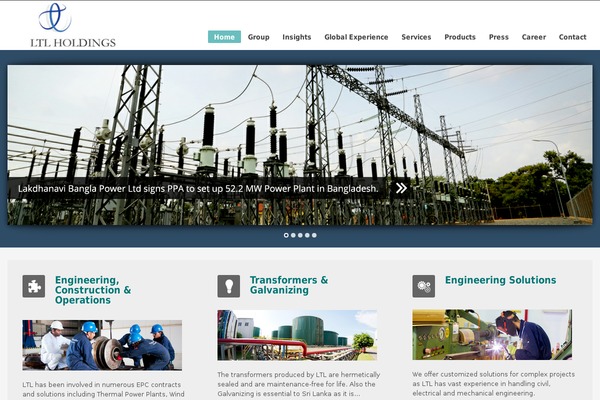Open the Lakdhanavi Bangla Power news caption
Image resolution: width=600 pixels, height=400 pixels.
pos(198,188)
